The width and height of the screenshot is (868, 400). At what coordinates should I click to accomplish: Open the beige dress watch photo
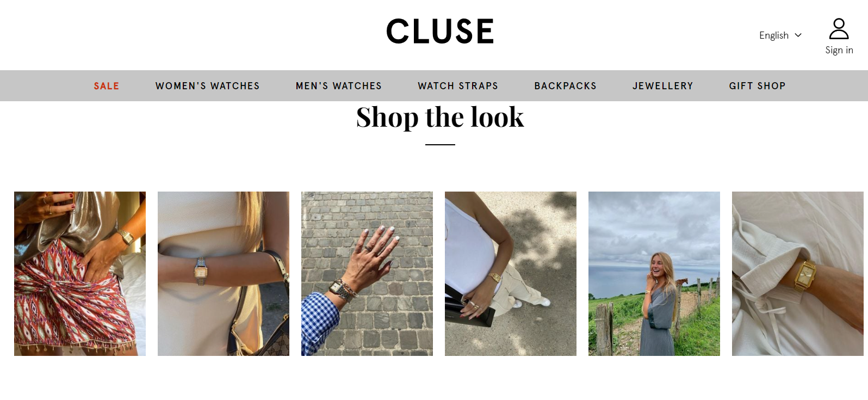pyautogui.click(x=224, y=274)
